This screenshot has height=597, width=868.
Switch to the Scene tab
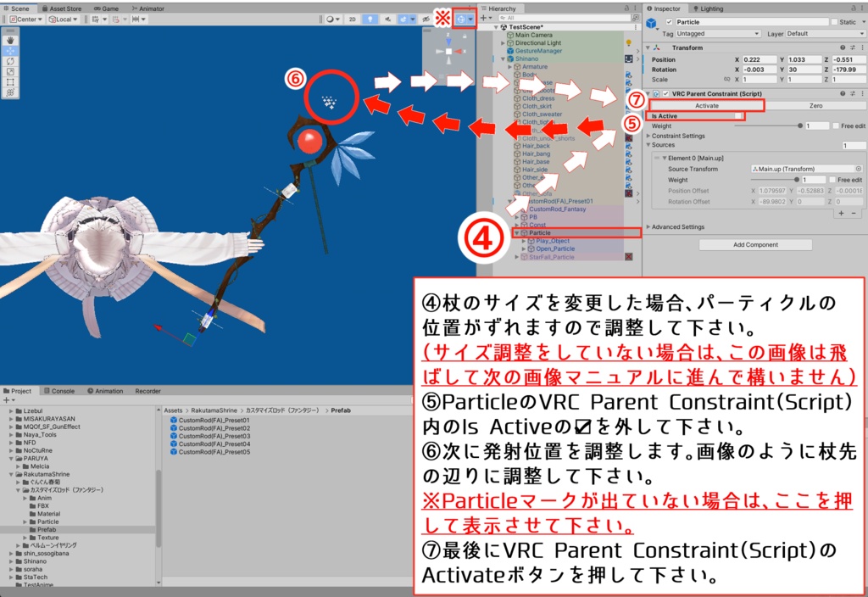[x=17, y=8]
